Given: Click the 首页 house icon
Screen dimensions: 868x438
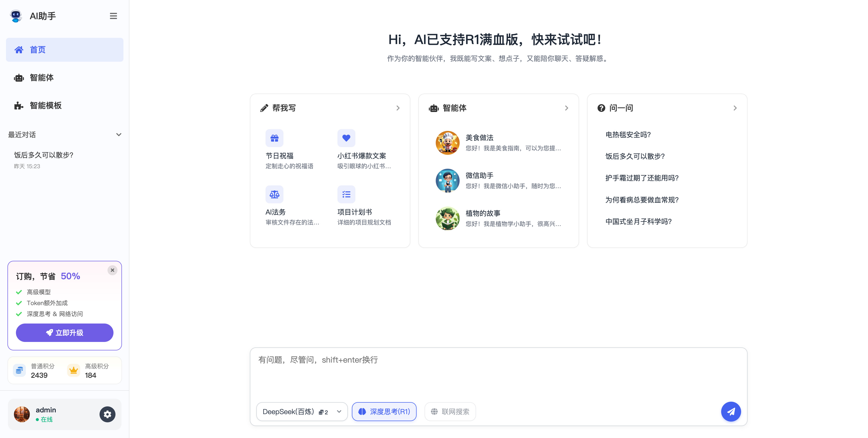Looking at the screenshot, I should [19, 50].
